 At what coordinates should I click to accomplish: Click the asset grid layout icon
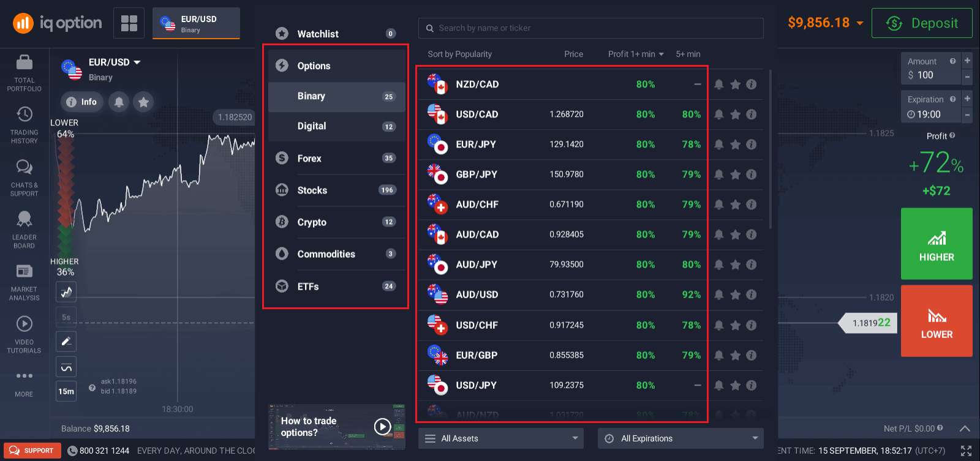click(129, 23)
